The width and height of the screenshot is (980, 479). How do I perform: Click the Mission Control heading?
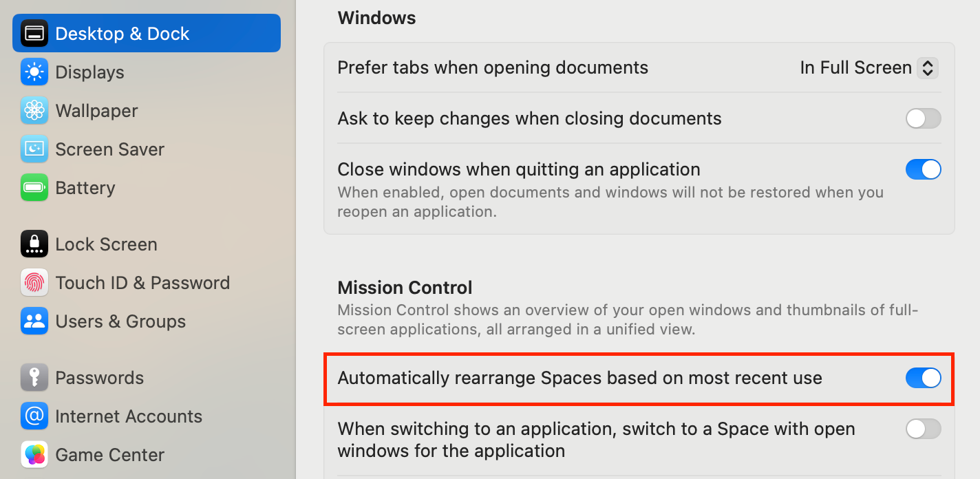coord(405,287)
